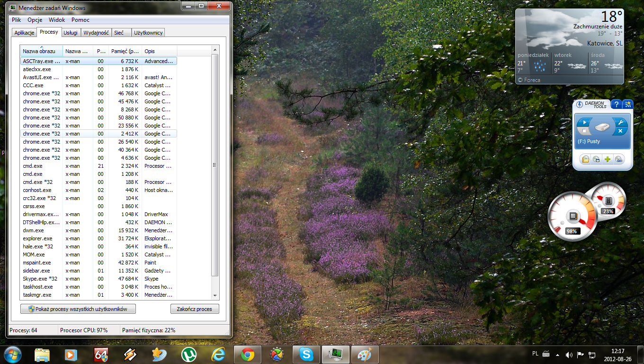Open uTorrent from the taskbar
Image resolution: width=644 pixels, height=364 pixels.
pyautogui.click(x=189, y=355)
